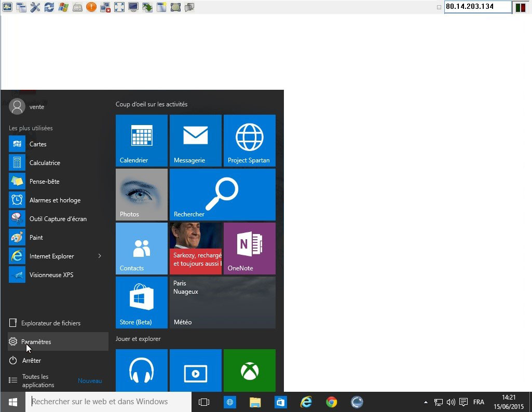Click the Xbox green tile

[249, 370]
